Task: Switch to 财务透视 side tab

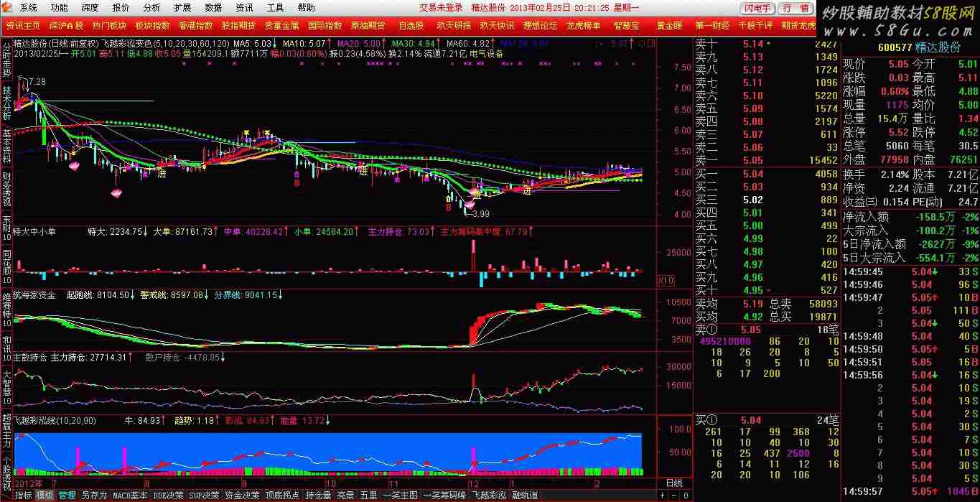Action: 6,190
